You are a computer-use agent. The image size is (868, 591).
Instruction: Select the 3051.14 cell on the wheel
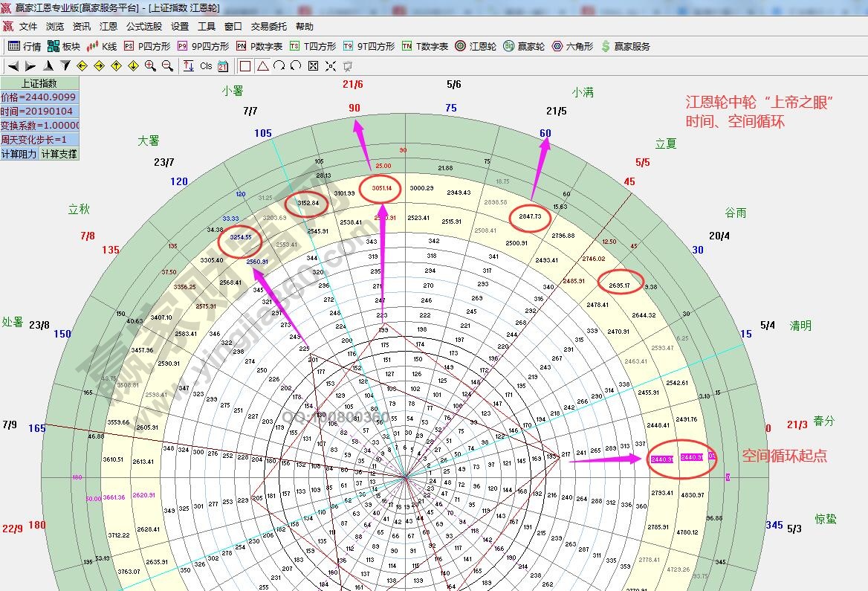point(380,189)
